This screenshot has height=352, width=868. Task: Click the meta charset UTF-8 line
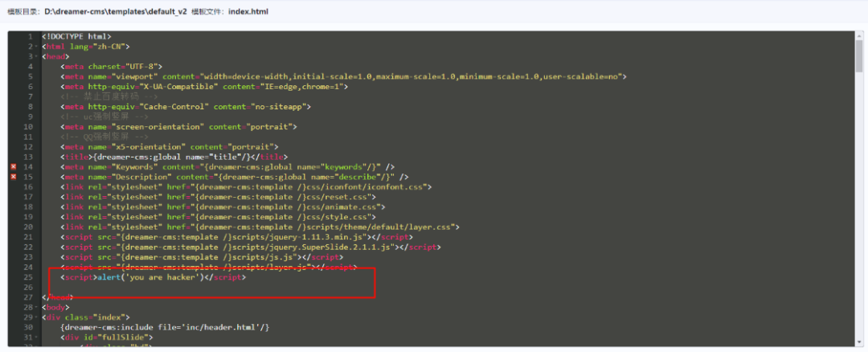111,67
